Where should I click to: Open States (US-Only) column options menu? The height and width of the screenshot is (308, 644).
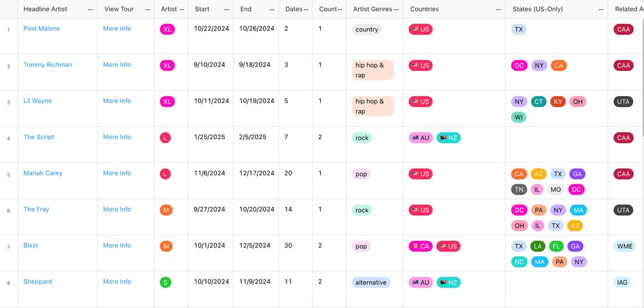601,9
